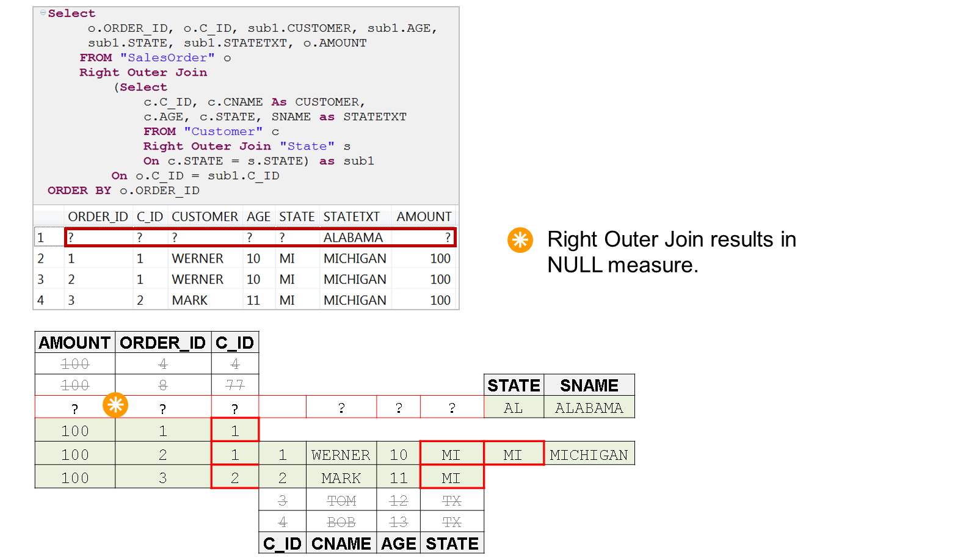Click the struck-through TOM cell in Customer table
This screenshot has width=977, height=560.
tap(341, 501)
